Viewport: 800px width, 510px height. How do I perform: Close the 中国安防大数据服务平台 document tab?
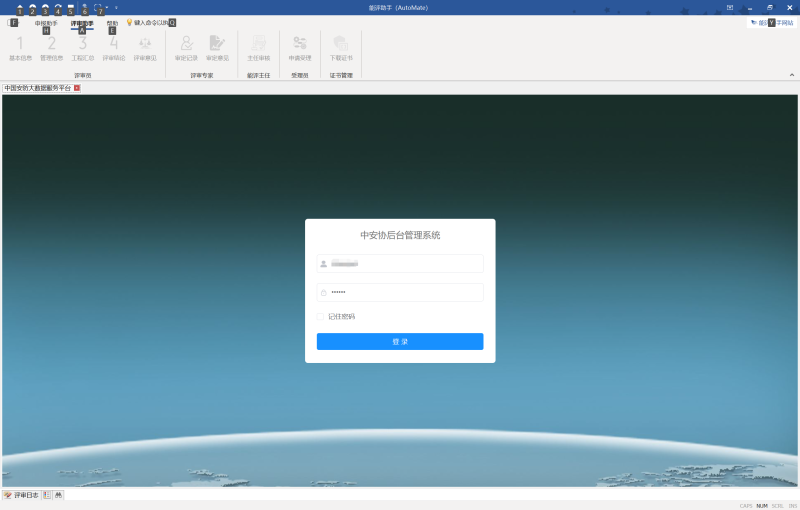click(x=77, y=88)
